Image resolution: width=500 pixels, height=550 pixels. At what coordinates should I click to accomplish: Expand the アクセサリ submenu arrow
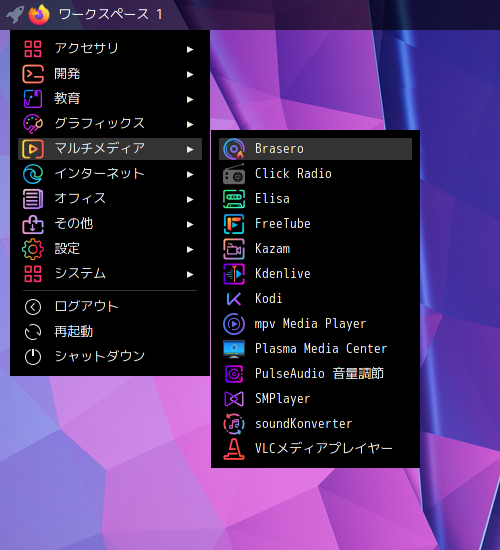pyautogui.click(x=190, y=49)
